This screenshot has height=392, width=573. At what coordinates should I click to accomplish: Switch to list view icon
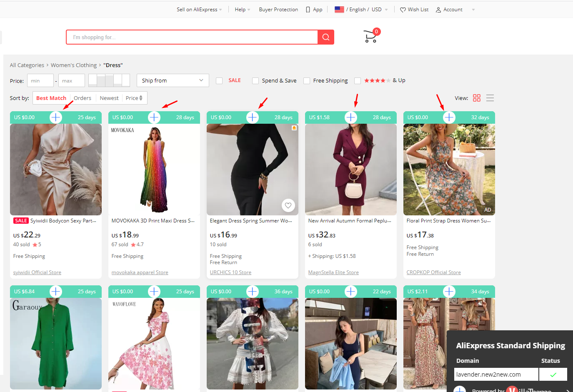(x=490, y=98)
